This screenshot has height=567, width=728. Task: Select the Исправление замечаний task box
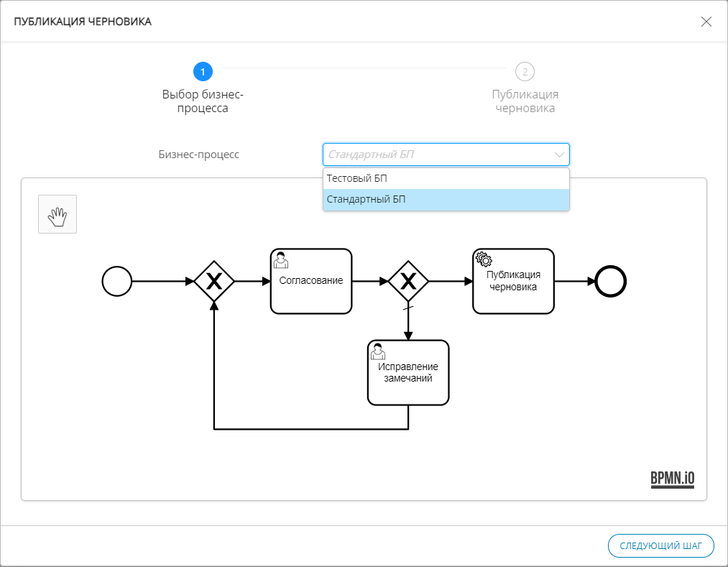pyautogui.click(x=408, y=381)
